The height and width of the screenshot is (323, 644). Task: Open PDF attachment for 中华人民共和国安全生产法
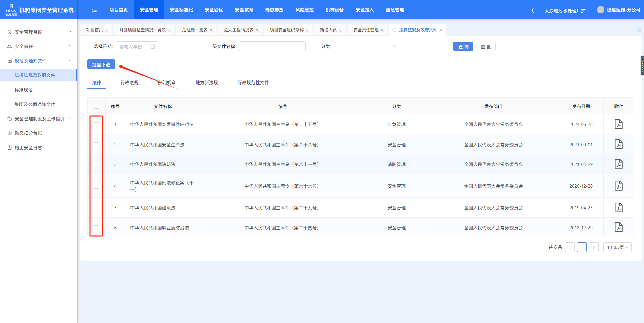pos(618,144)
